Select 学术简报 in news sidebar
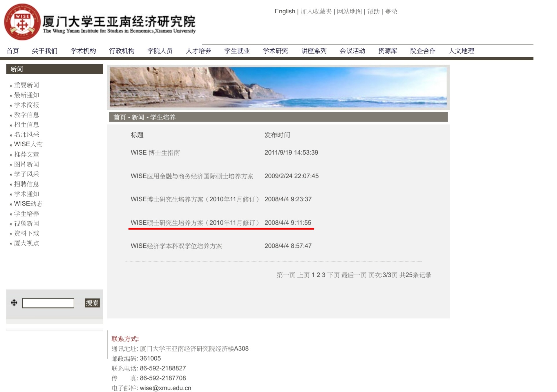This screenshot has height=392, width=557. pos(26,105)
